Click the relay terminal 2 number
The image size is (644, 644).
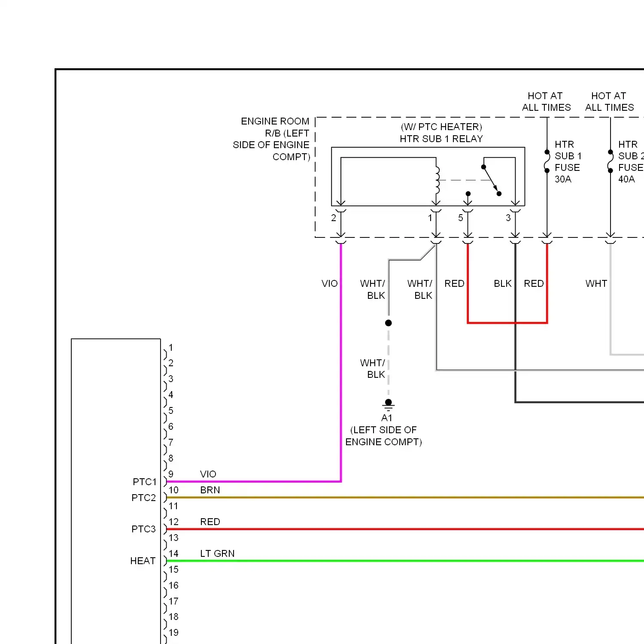[x=334, y=218]
